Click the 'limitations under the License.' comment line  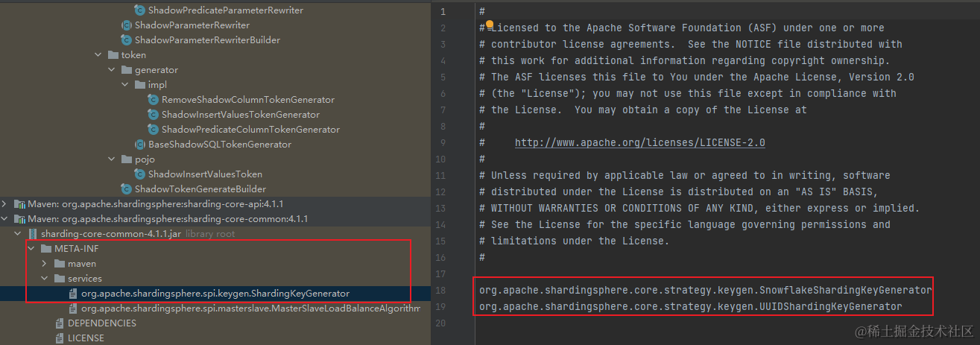point(574,241)
